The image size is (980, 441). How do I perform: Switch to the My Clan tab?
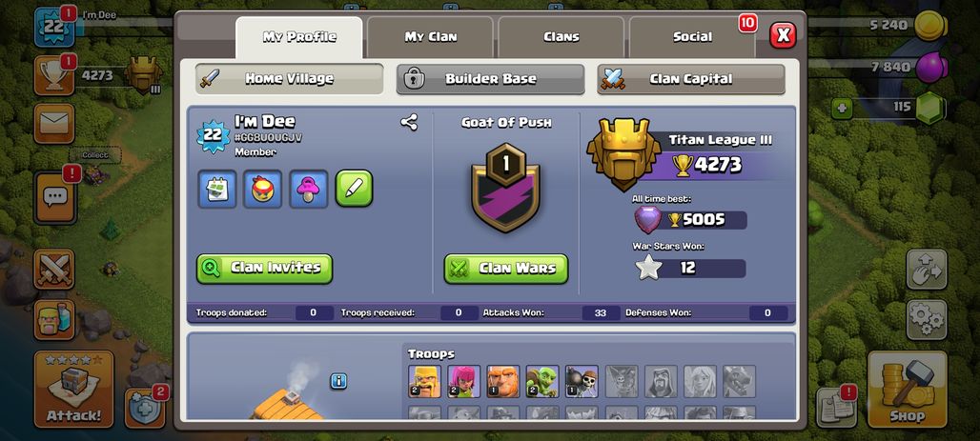click(x=430, y=37)
